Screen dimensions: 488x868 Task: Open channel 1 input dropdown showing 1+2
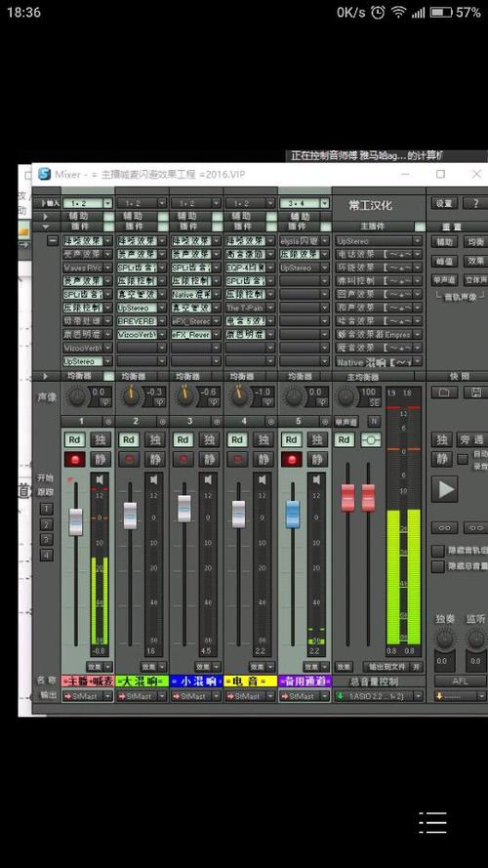click(x=88, y=203)
